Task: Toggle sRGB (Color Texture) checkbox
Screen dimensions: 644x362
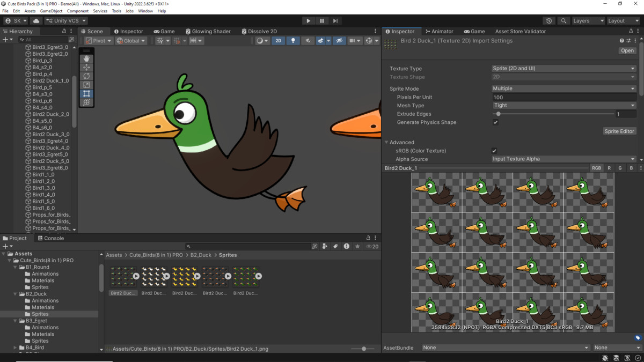Action: (494, 151)
